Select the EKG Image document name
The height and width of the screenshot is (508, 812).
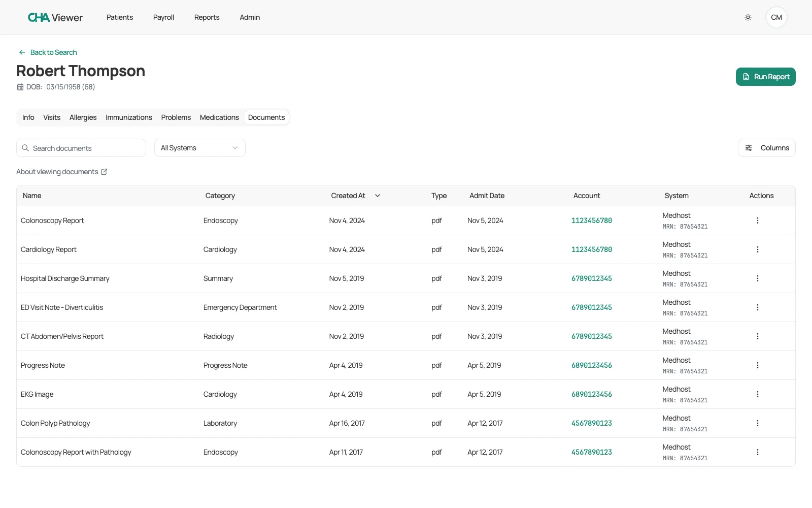click(37, 394)
